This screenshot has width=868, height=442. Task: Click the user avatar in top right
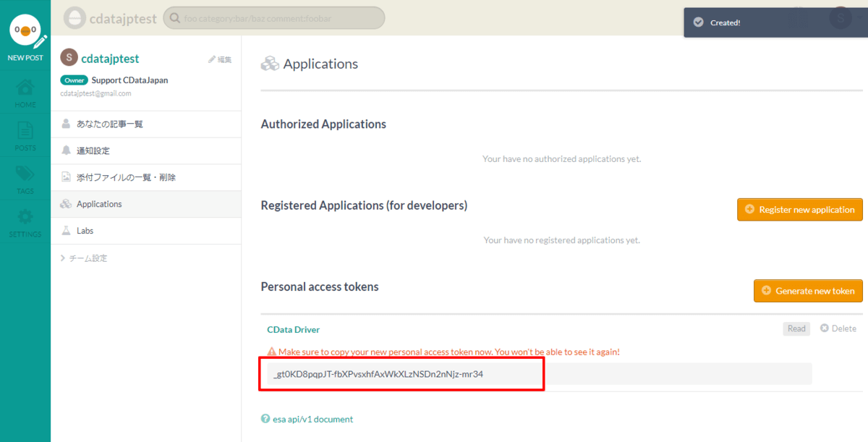pos(840,17)
